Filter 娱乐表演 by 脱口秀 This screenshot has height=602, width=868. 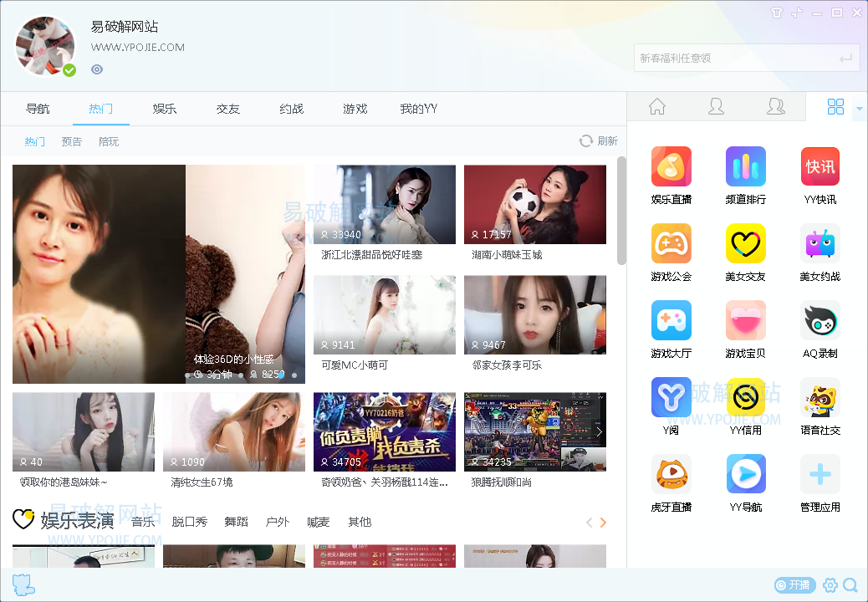(x=189, y=522)
